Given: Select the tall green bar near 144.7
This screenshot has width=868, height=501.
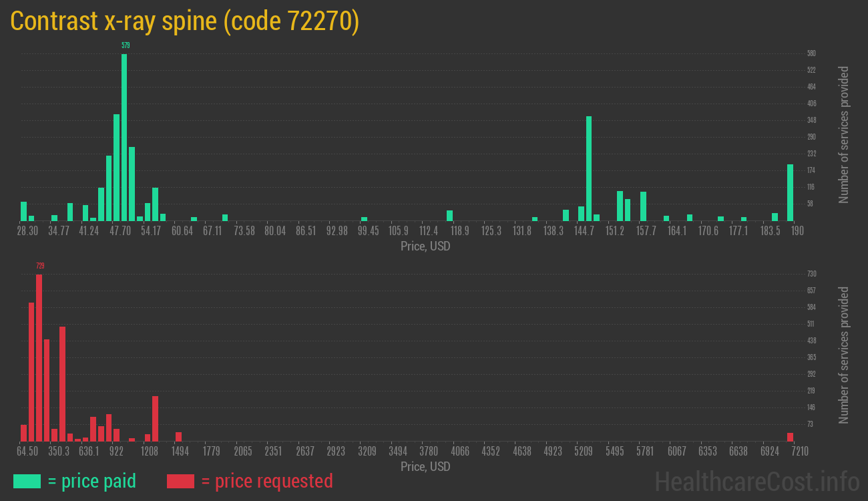Looking at the screenshot, I should click(x=589, y=168).
